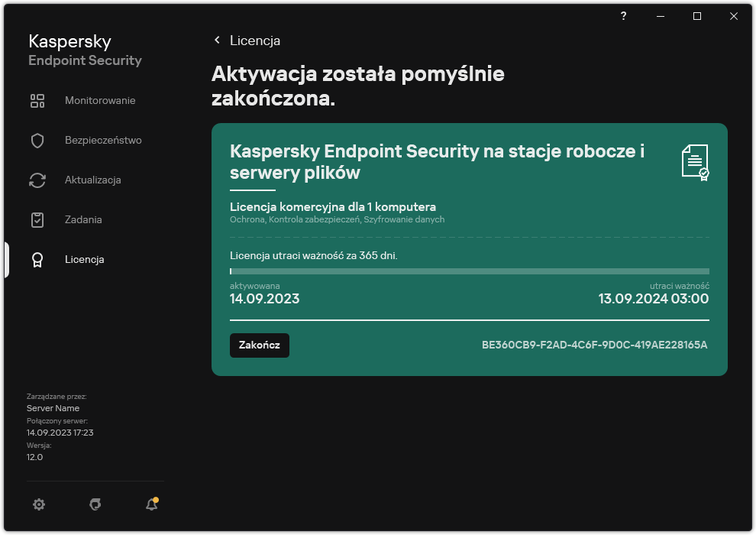756x535 pixels.
Task: Click the Aktualizacja refresh icon
Action: 37,180
